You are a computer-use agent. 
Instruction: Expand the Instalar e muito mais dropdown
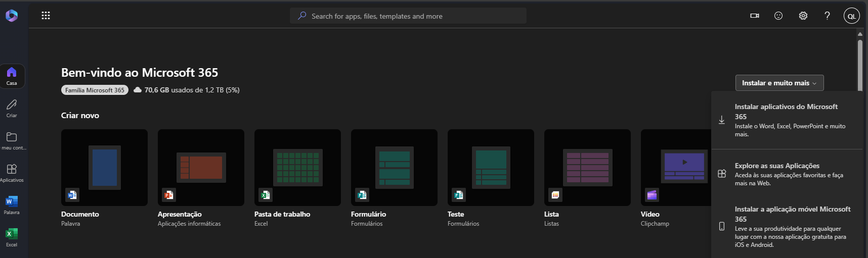pos(779,83)
